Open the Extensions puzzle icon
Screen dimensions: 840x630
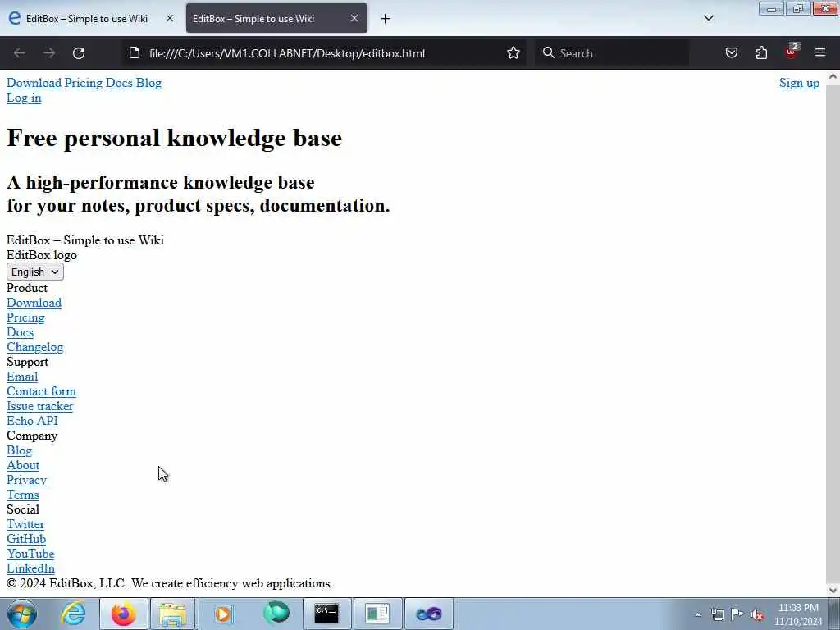[761, 53]
